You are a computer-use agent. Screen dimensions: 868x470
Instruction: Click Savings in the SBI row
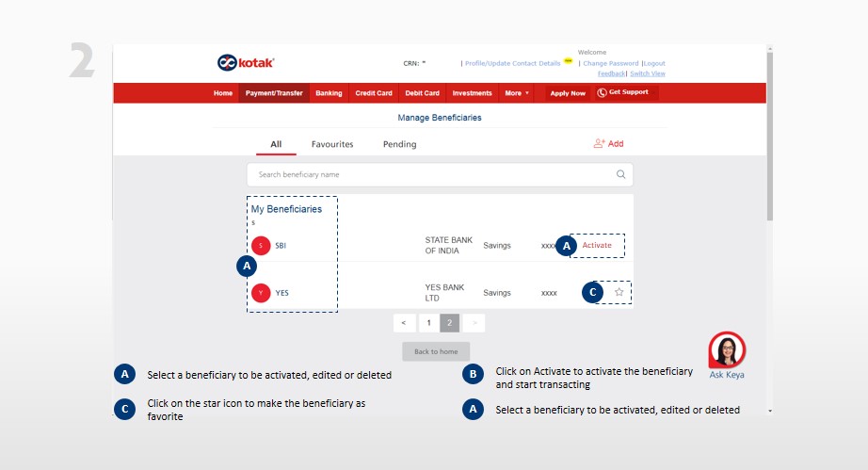pyautogui.click(x=496, y=245)
